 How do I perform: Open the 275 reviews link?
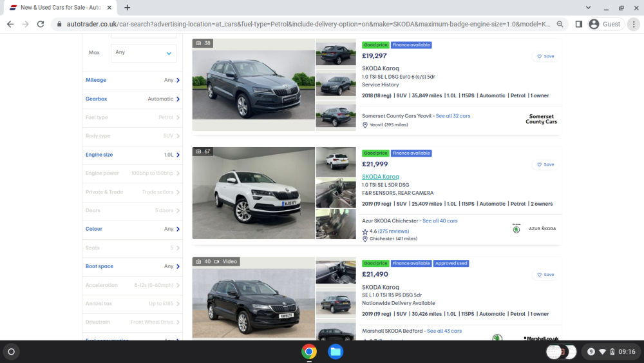(393, 231)
